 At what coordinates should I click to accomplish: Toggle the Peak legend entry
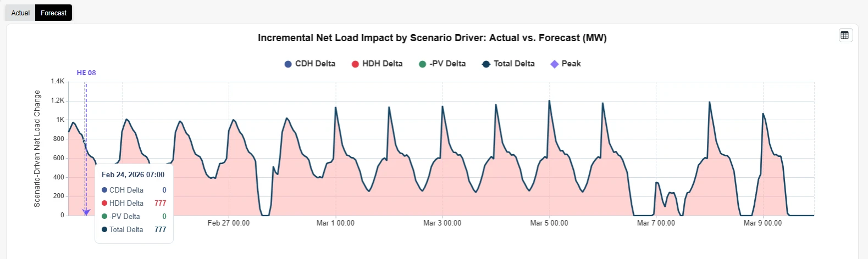[x=566, y=64]
